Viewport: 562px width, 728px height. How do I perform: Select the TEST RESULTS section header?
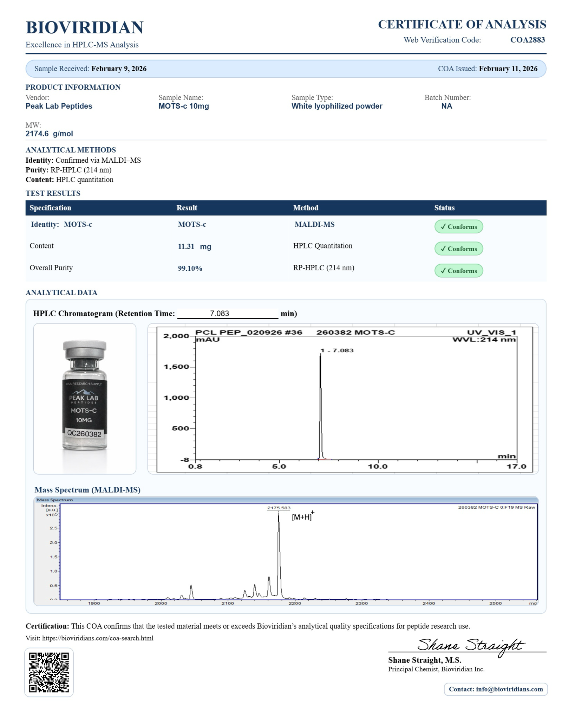click(x=53, y=193)
